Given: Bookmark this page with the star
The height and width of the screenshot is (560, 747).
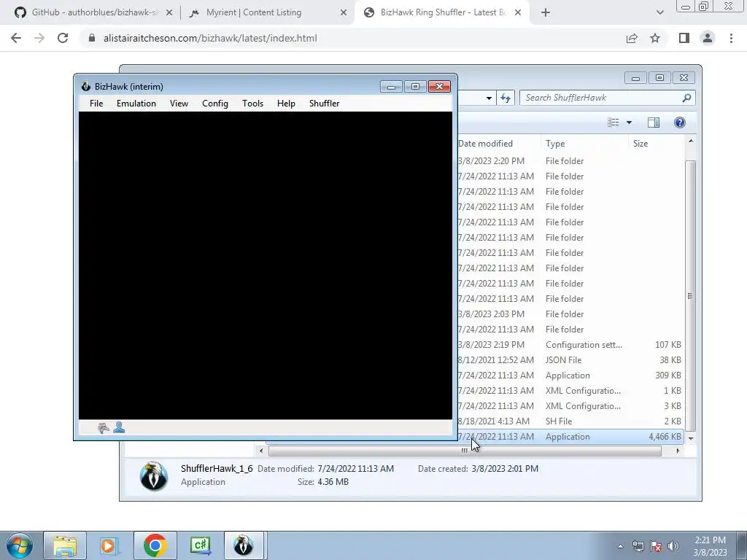Looking at the screenshot, I should click(x=655, y=38).
